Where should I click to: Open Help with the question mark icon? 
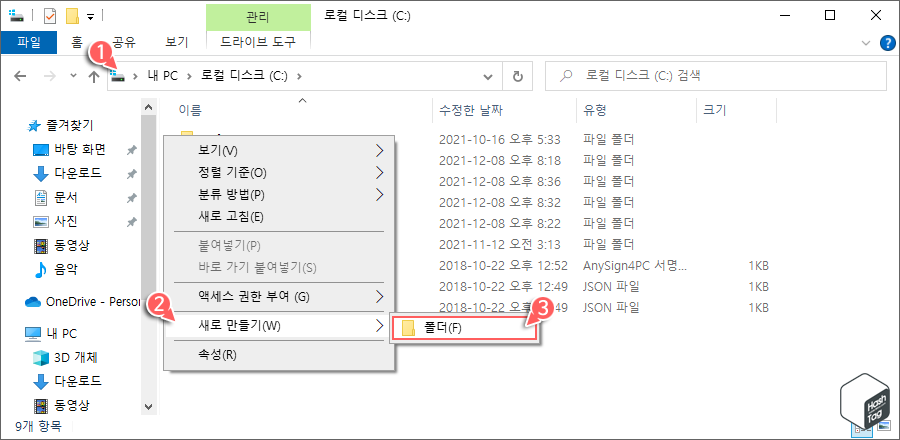(887, 42)
